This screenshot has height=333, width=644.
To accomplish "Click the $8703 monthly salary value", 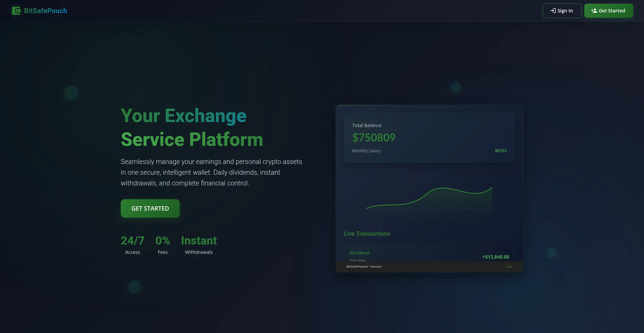I will (x=500, y=151).
